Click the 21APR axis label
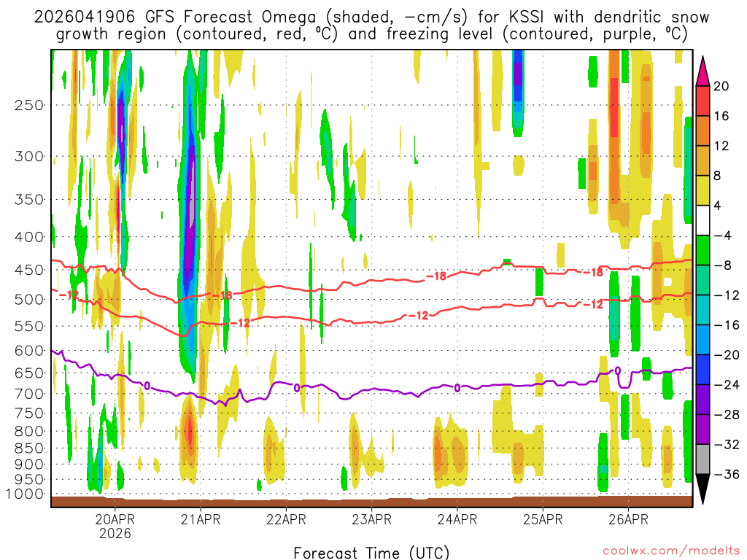 click(201, 519)
